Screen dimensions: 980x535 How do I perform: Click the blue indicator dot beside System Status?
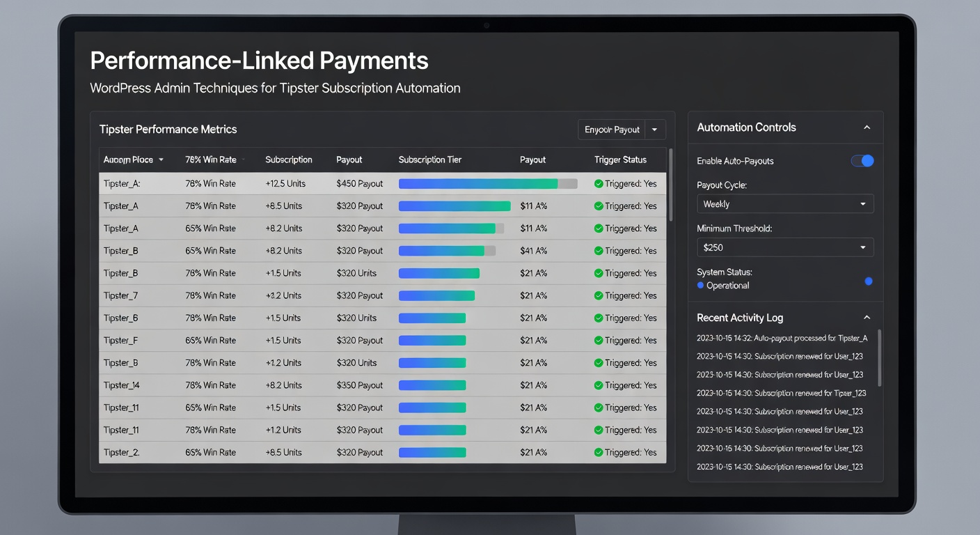tap(868, 281)
